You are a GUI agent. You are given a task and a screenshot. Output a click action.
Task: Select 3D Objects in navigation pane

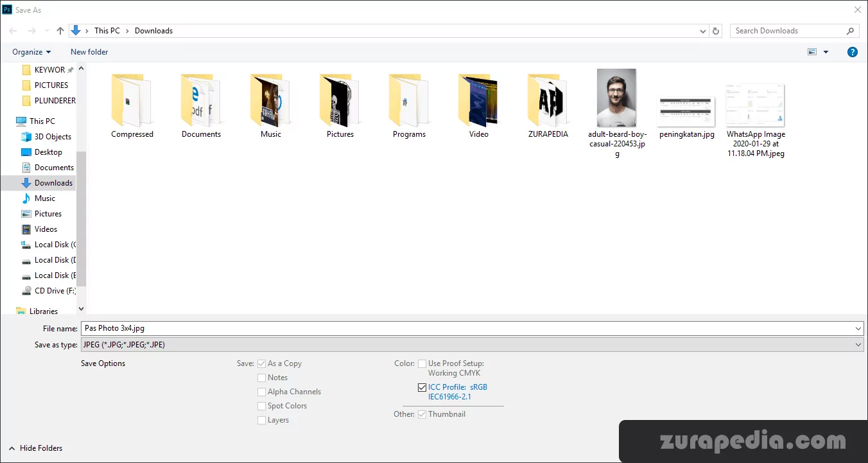click(x=53, y=137)
